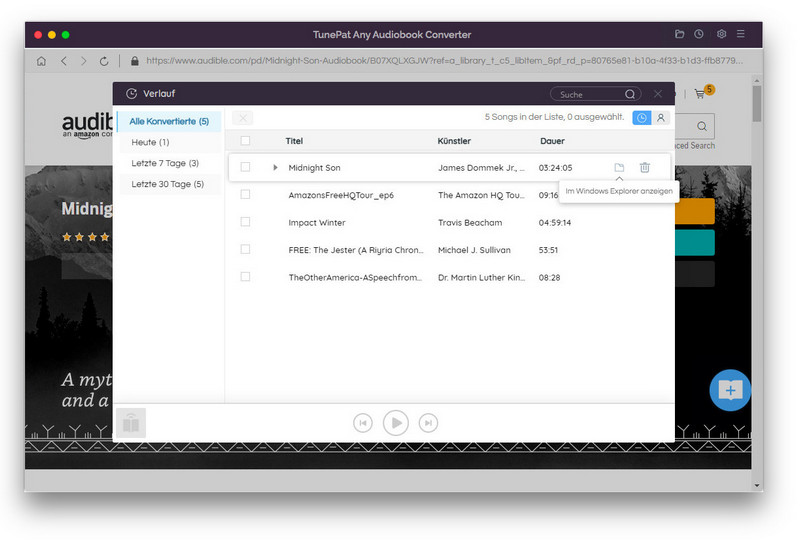
Task: Click the Dauer column header
Action: tap(553, 141)
